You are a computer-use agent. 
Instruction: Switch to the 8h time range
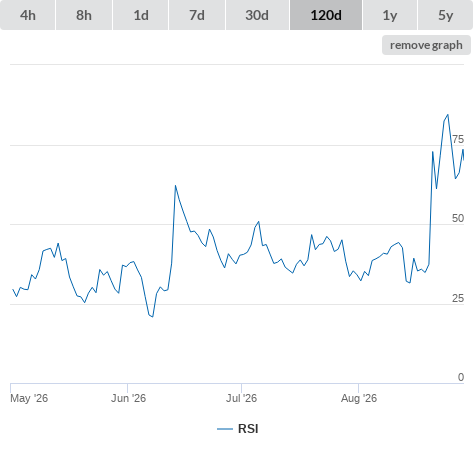coord(84,15)
